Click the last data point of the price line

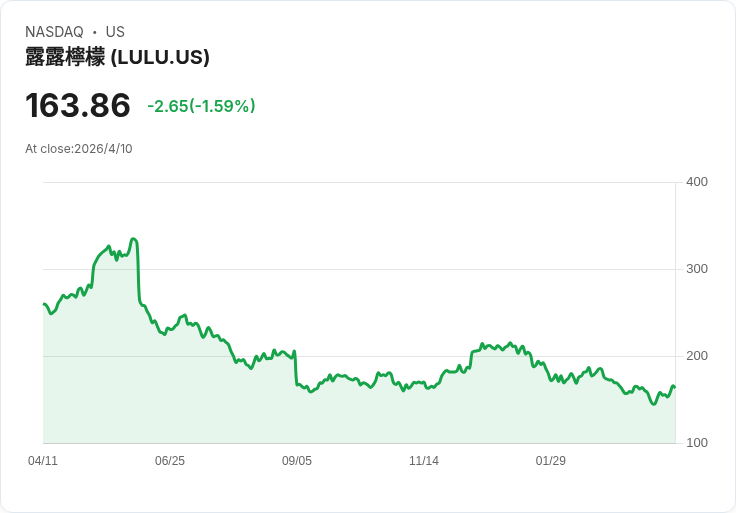(x=675, y=387)
